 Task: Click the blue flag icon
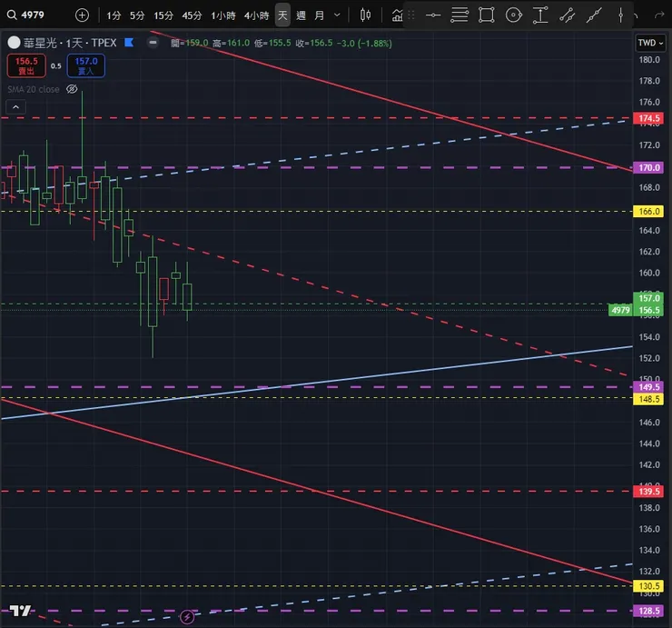129,43
